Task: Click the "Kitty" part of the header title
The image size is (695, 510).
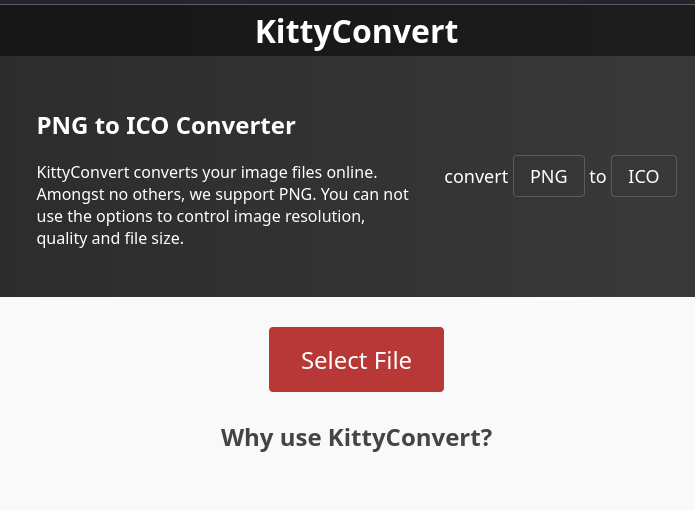Action: click(290, 32)
